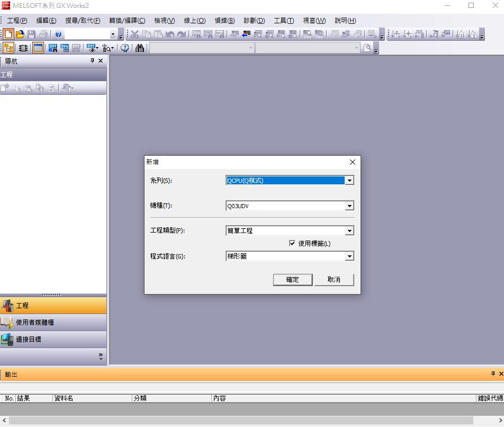Click the Intelligent Function Module Monitor icon
The image size is (504, 427).
click(106, 48)
